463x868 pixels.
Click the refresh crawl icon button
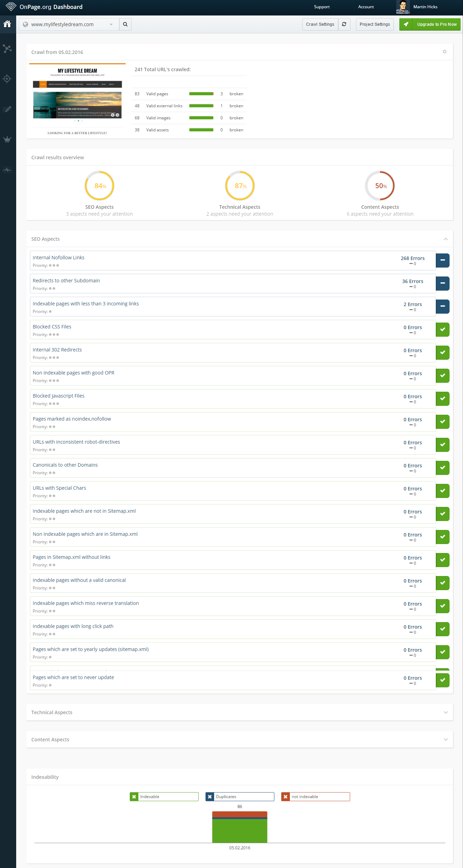click(x=344, y=24)
